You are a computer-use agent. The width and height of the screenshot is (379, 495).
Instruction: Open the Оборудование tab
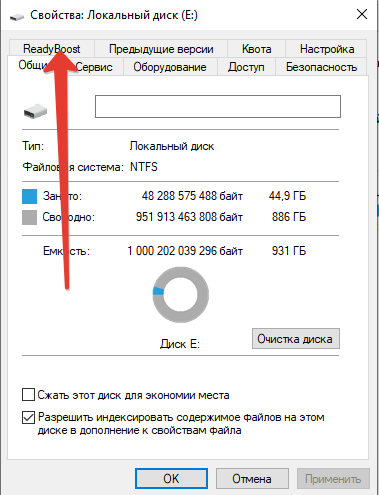[x=170, y=67]
